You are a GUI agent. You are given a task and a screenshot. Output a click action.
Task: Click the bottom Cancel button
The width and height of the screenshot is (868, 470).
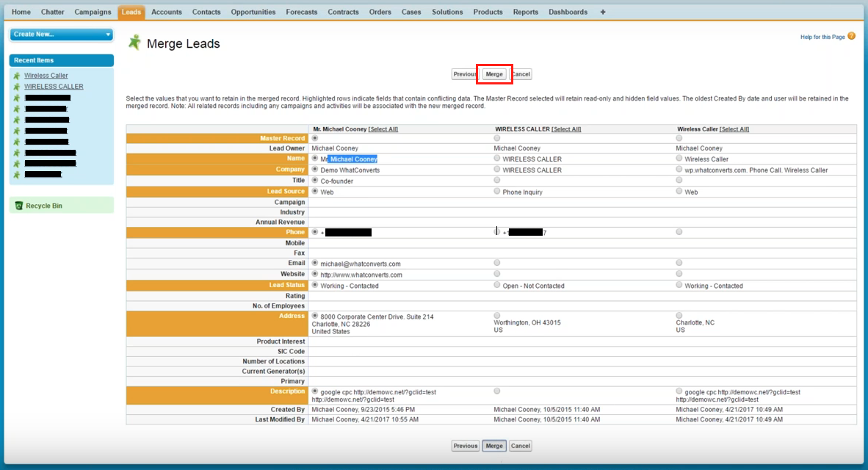(x=521, y=446)
